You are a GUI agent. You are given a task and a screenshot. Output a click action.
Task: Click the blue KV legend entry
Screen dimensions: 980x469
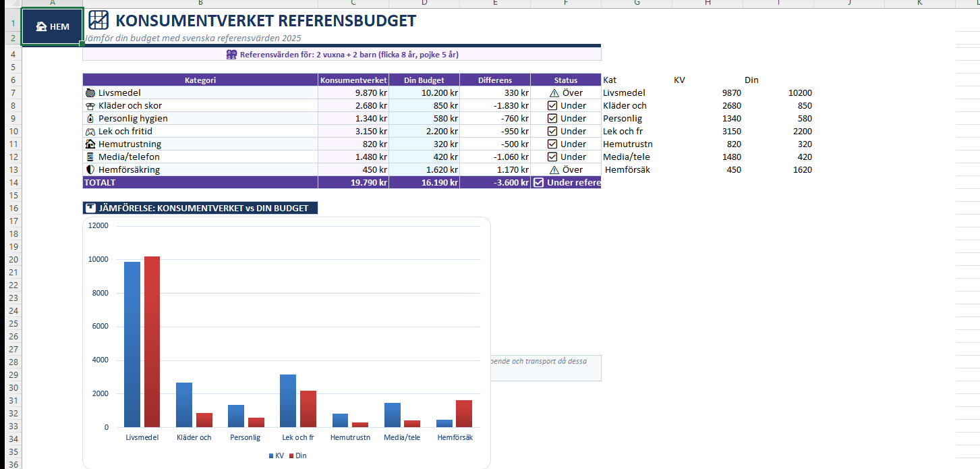point(276,456)
